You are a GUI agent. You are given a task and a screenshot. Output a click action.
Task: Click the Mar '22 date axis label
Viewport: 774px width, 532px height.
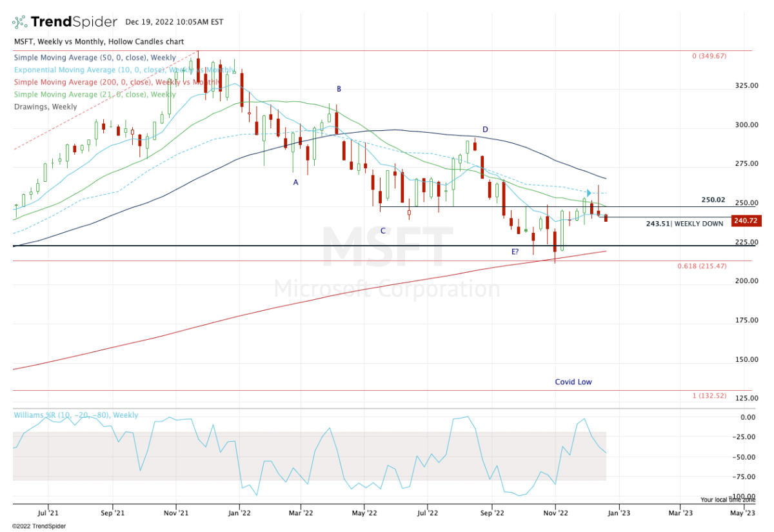[301, 514]
